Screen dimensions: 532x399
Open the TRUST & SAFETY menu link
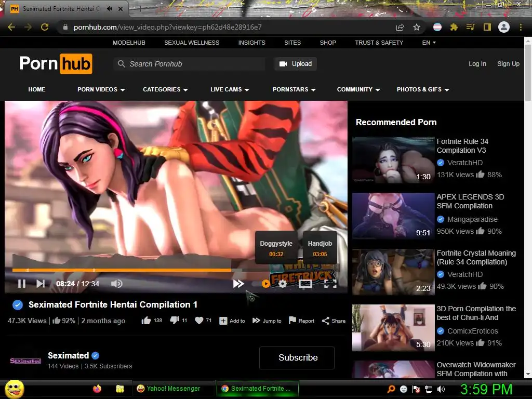pyautogui.click(x=379, y=43)
